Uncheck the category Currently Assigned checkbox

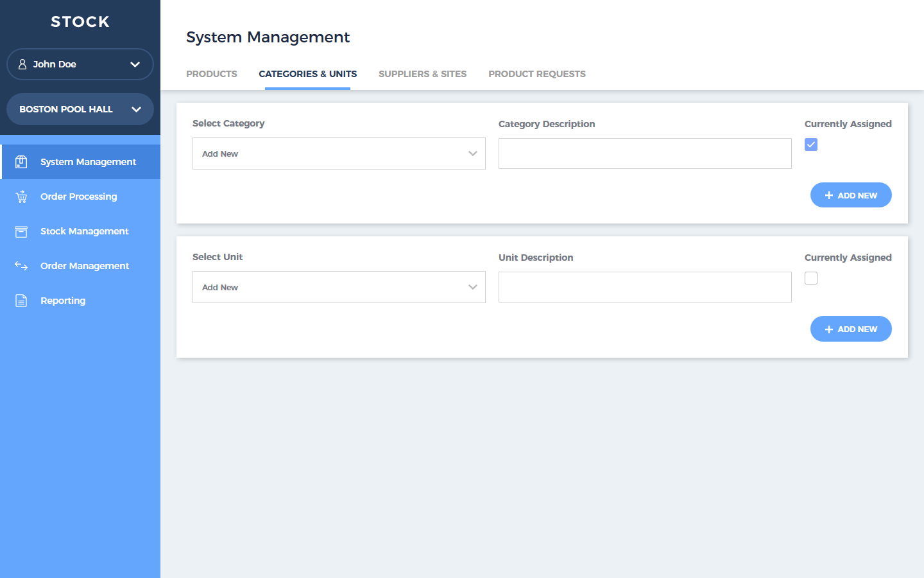coord(811,144)
